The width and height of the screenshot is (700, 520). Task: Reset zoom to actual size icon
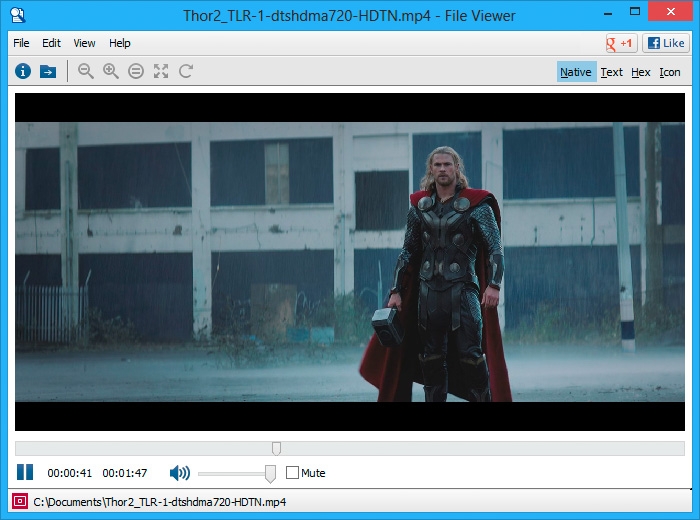(x=136, y=71)
